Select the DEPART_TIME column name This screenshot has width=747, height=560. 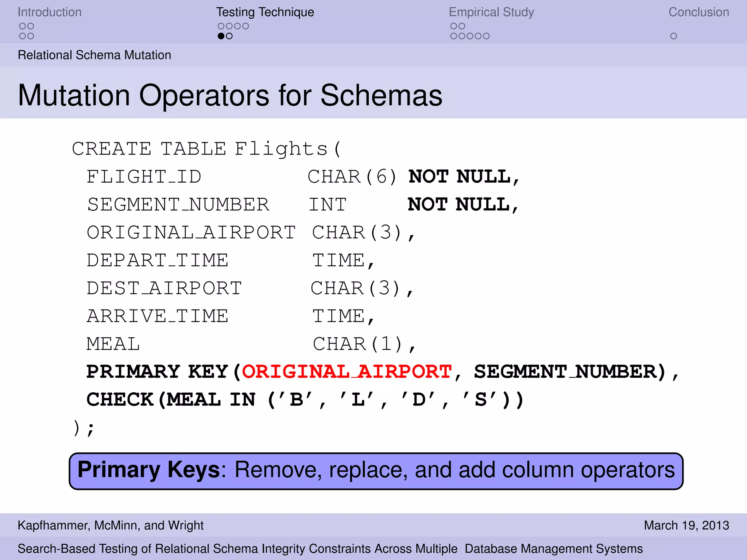coord(157,260)
